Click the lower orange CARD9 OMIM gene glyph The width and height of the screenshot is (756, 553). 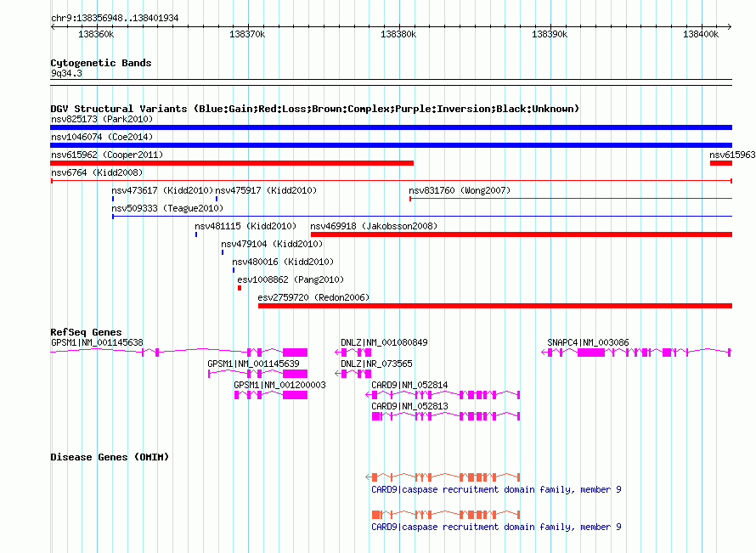446,515
